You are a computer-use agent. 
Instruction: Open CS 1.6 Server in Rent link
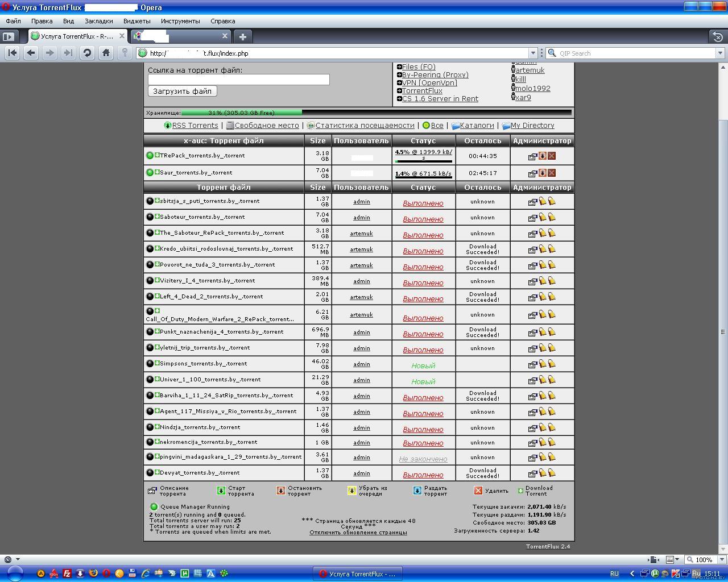(x=440, y=99)
